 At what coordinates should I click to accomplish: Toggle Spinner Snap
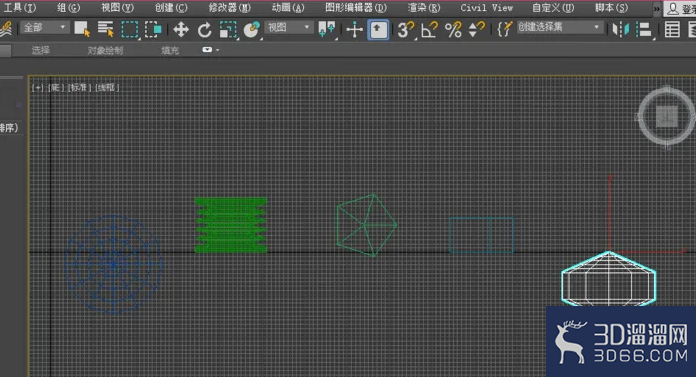point(476,30)
